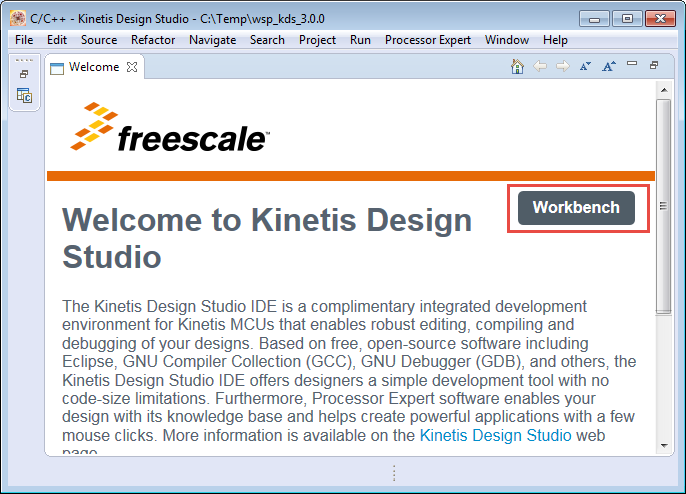
Task: Open the C/C++ perspective icon in sidebar
Action: tap(24, 96)
